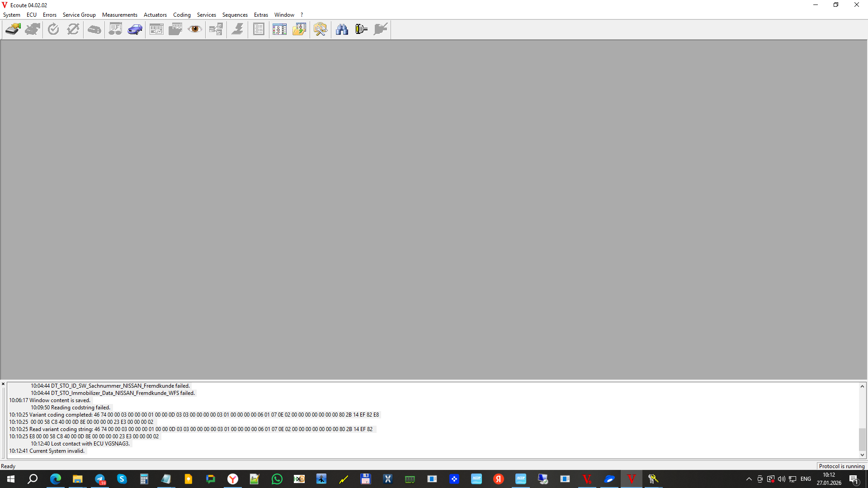Click the binoculars search icon
The width and height of the screenshot is (868, 488).
coord(342,29)
